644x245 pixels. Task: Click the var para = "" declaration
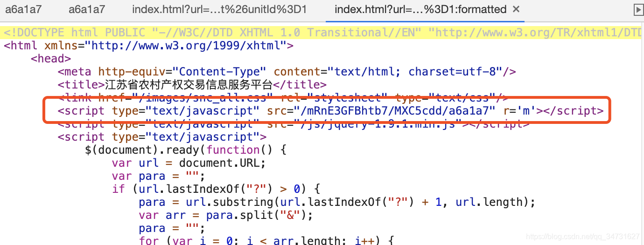pyautogui.click(x=158, y=176)
